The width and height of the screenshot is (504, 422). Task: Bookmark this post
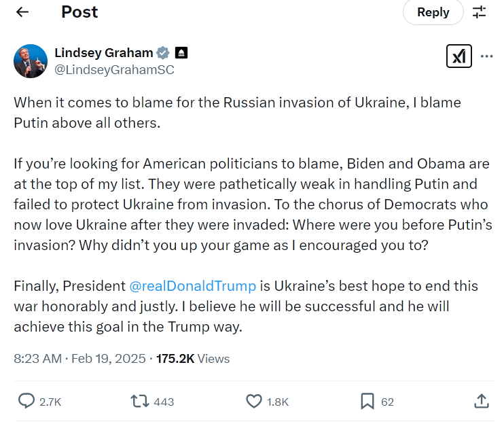(367, 401)
